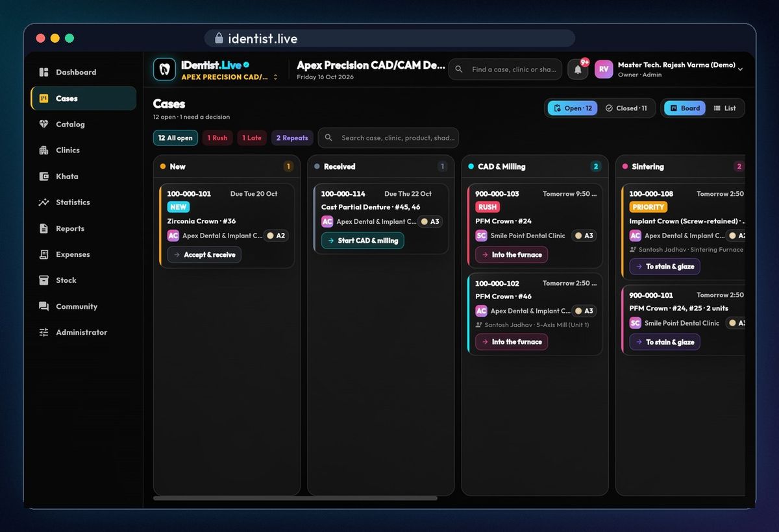The height and width of the screenshot is (532, 779).
Task: Click the Catalog diamond icon
Action: (43, 124)
